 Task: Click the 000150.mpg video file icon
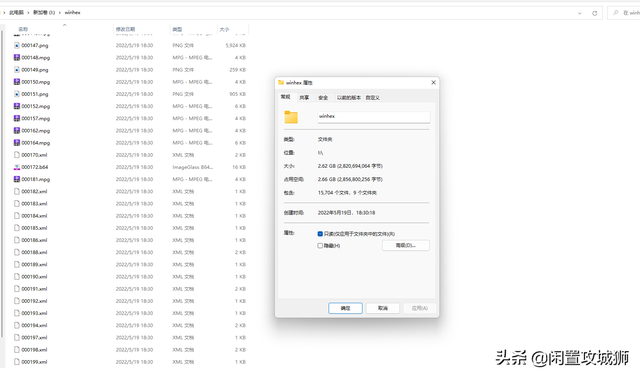pos(17,82)
